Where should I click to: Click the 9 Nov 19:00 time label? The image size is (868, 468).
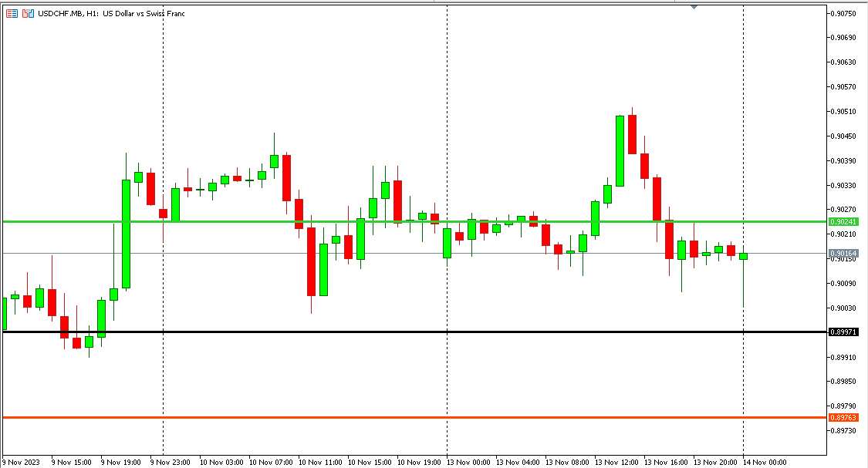pyautogui.click(x=120, y=463)
